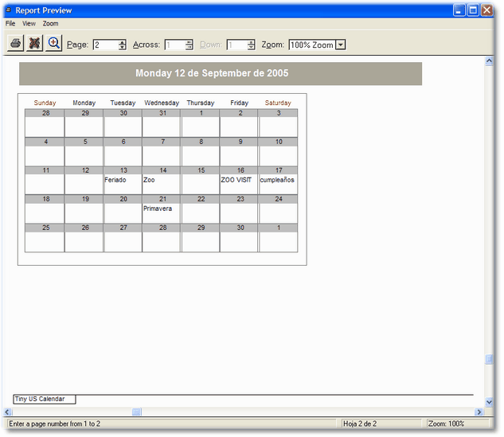Maximize the Report Preview window

(473, 10)
